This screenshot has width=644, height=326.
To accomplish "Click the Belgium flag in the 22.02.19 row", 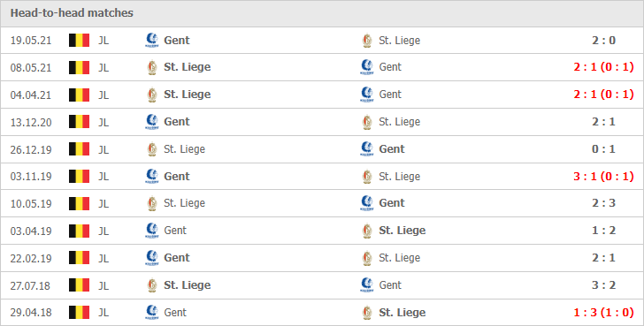I will 80,258.
